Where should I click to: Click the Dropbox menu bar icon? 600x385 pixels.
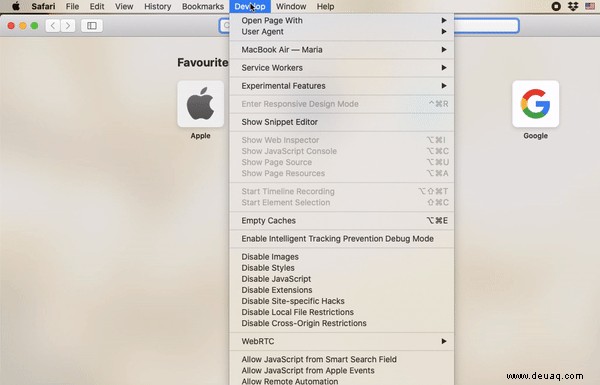coord(573,7)
